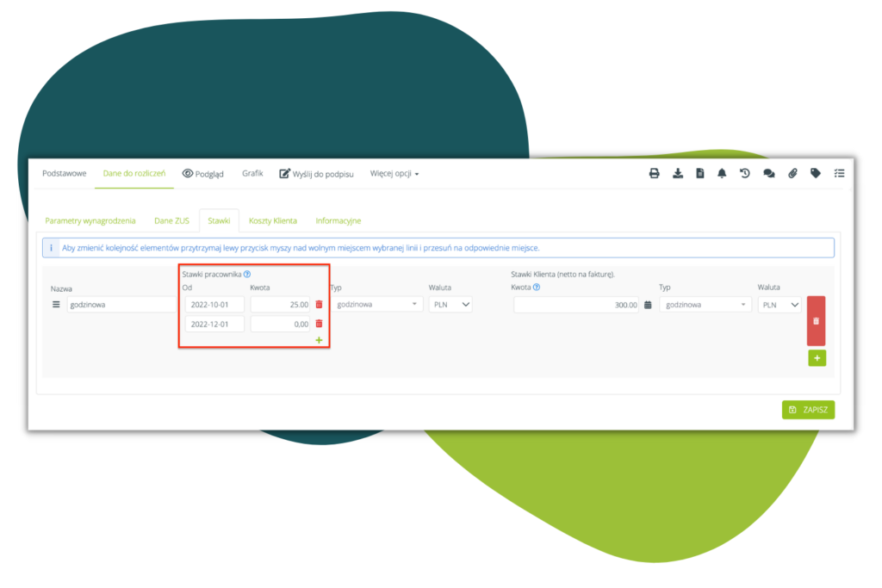This screenshot has width=882, height=588.
Task: Toggle Podgląd preview eye option
Action: (x=202, y=173)
